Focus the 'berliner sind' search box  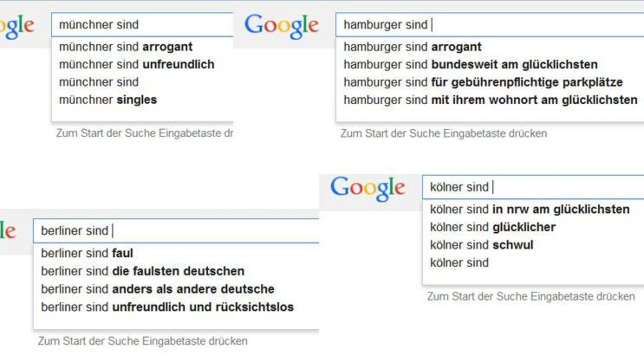click(x=176, y=231)
